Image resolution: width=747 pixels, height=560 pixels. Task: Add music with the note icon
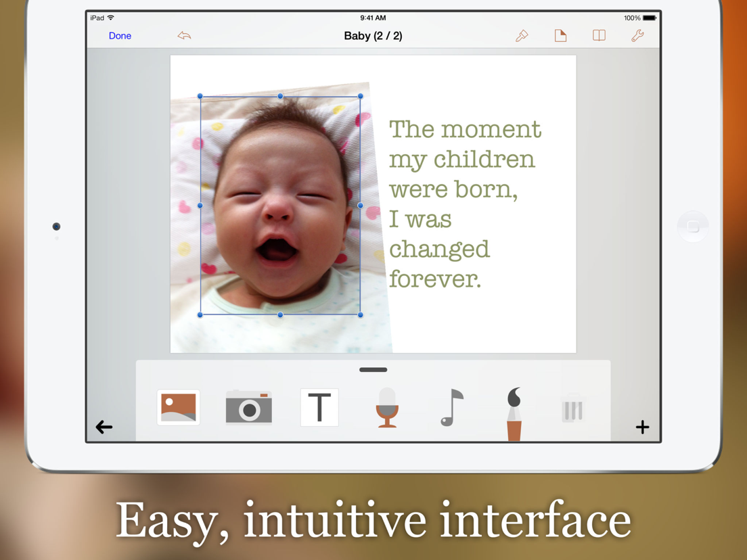(451, 408)
